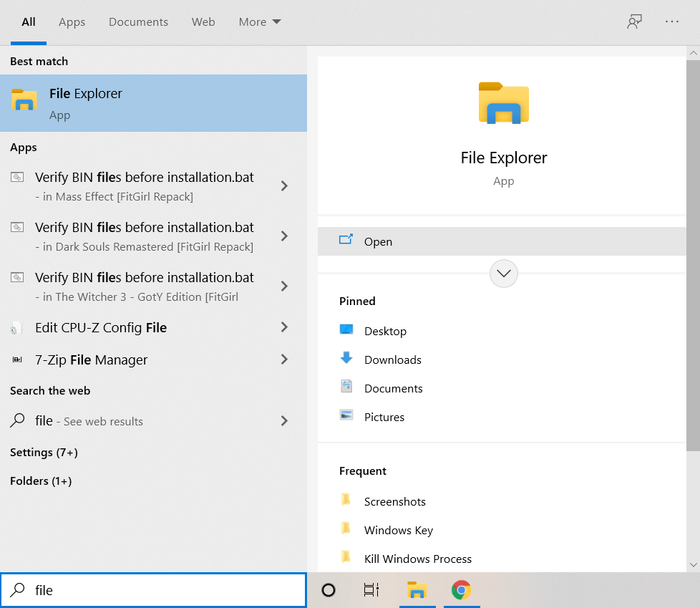Expand more options under the Open button
This screenshot has height=608, width=700.
(x=503, y=274)
